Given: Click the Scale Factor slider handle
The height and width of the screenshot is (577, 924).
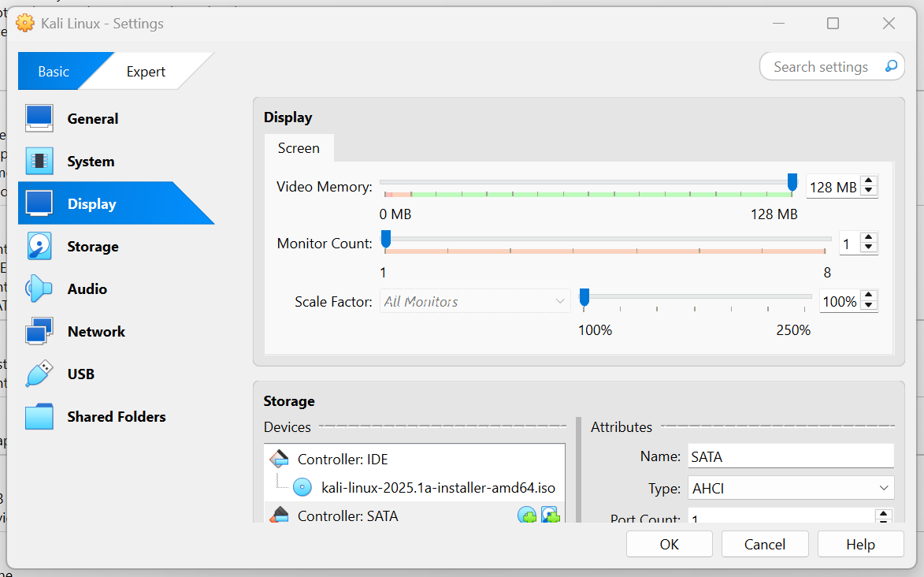Looking at the screenshot, I should (584, 298).
